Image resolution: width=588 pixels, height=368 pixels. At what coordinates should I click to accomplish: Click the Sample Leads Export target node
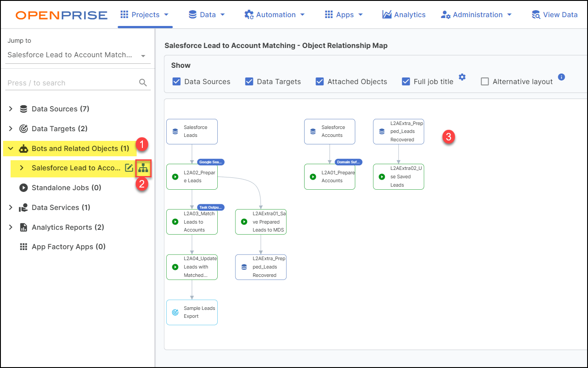click(x=192, y=312)
